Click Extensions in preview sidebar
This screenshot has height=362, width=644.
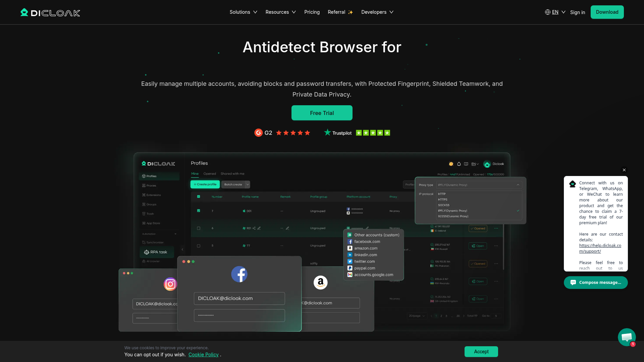[x=151, y=195]
